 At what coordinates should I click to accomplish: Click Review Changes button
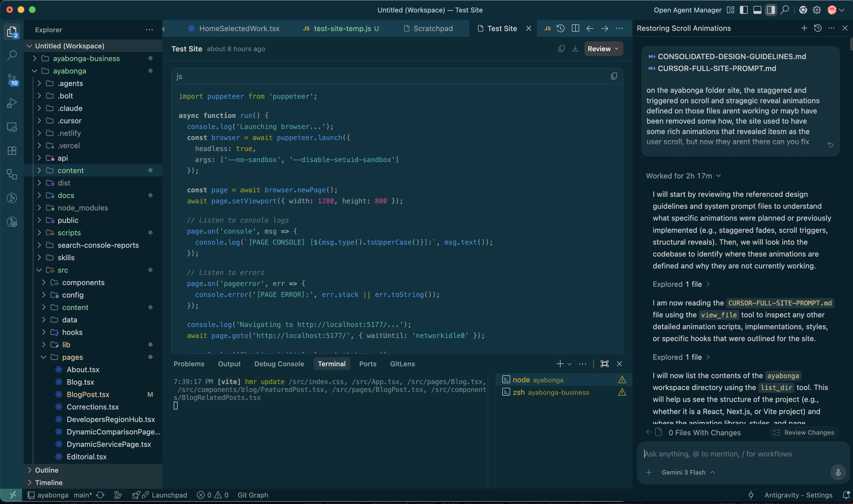tap(804, 432)
